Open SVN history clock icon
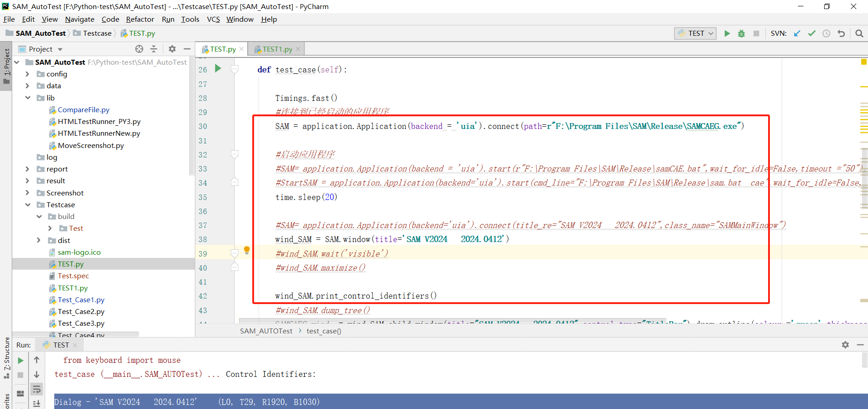 click(x=826, y=33)
